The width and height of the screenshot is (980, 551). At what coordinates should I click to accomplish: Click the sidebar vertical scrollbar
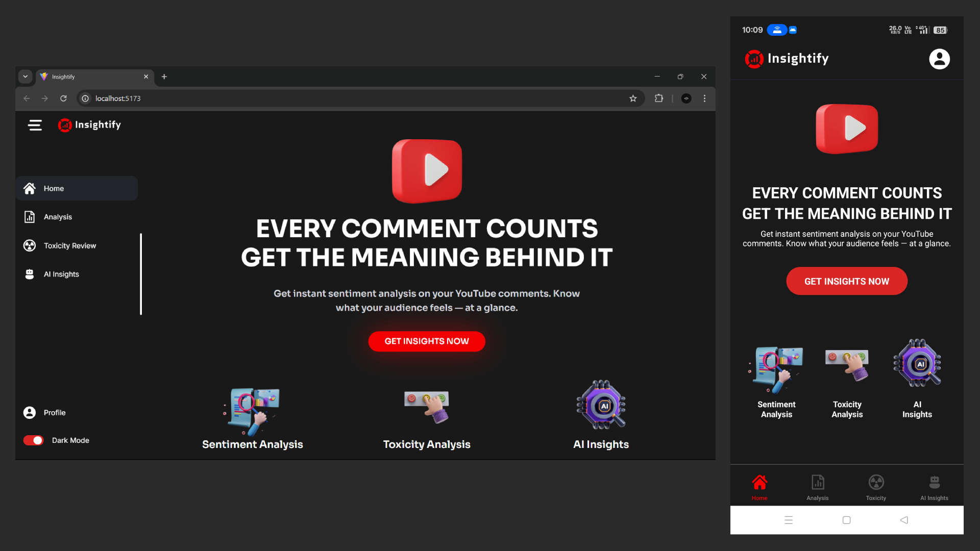tap(141, 274)
